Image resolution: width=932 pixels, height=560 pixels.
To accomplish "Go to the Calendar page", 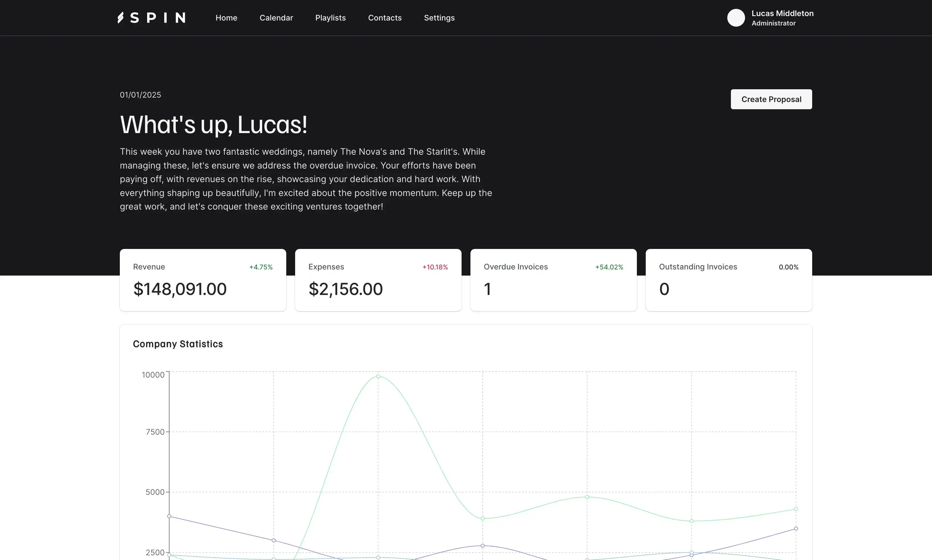I will pos(276,18).
